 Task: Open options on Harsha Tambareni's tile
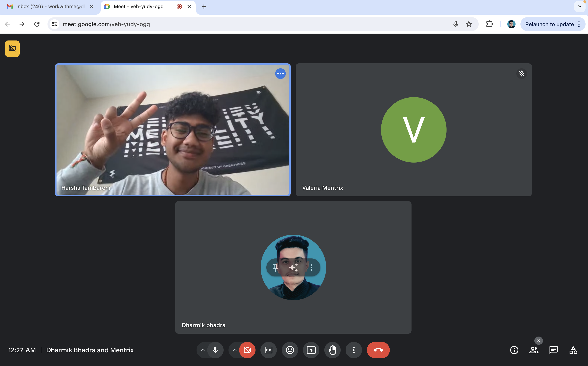(x=280, y=74)
